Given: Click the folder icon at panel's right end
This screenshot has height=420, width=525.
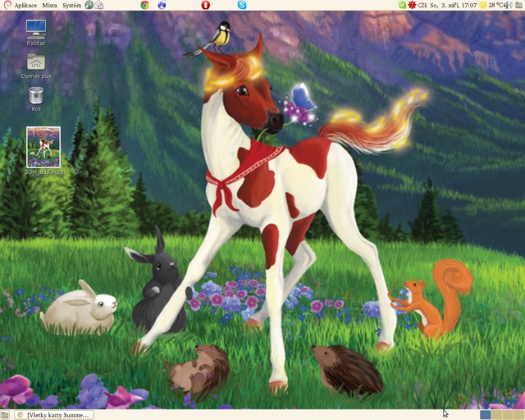Looking at the screenshot, I should tap(518, 5).
